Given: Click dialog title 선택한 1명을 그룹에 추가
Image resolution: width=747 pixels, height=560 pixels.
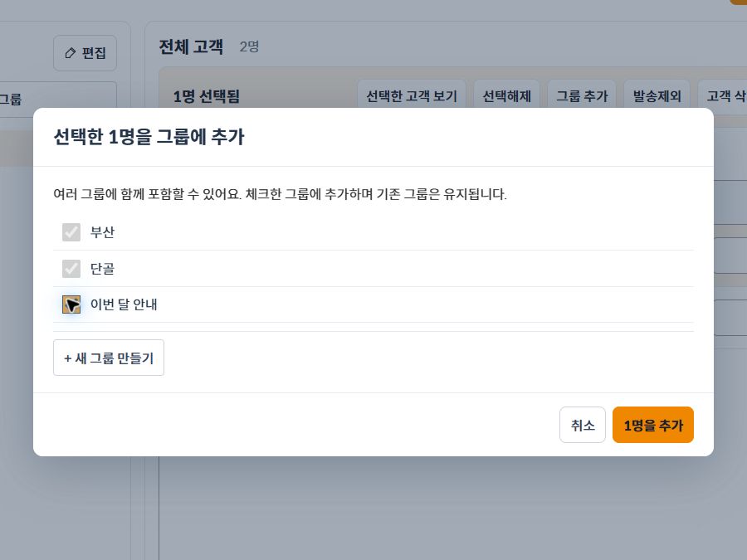Looking at the screenshot, I should 149,137.
